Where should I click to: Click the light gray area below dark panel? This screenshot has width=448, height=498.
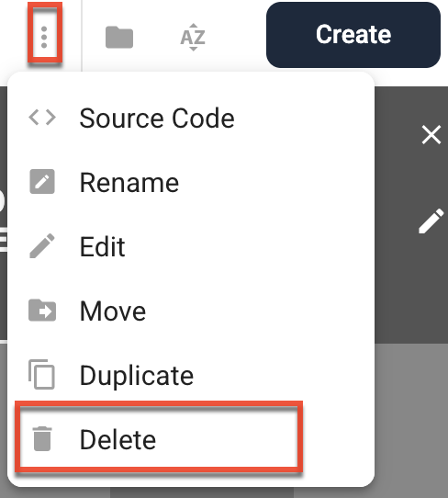pyautogui.click(x=411, y=419)
